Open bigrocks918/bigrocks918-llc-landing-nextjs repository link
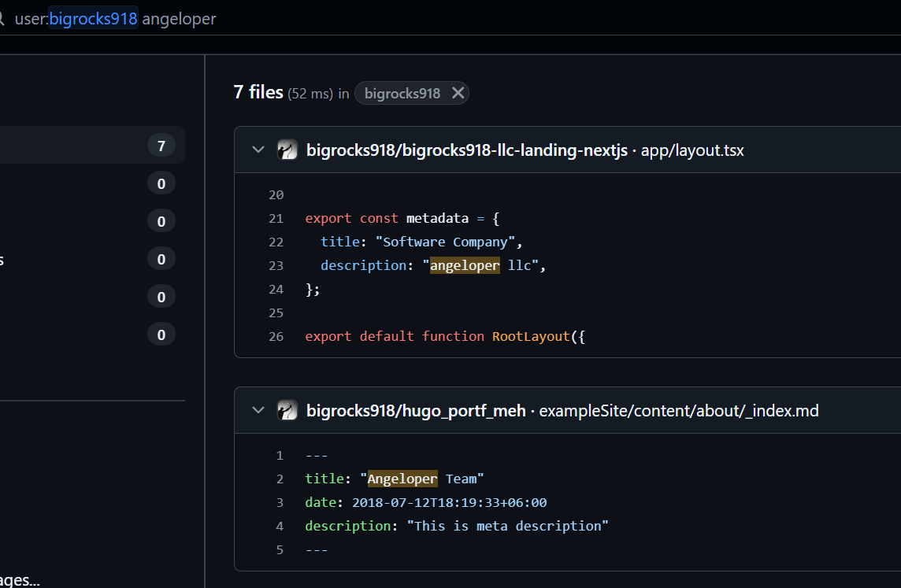 [x=466, y=150]
